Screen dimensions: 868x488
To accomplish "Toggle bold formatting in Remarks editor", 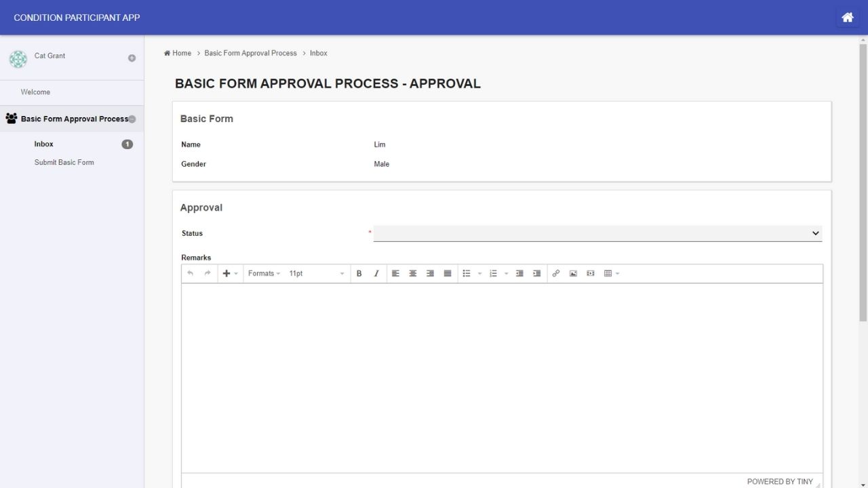I will click(359, 274).
